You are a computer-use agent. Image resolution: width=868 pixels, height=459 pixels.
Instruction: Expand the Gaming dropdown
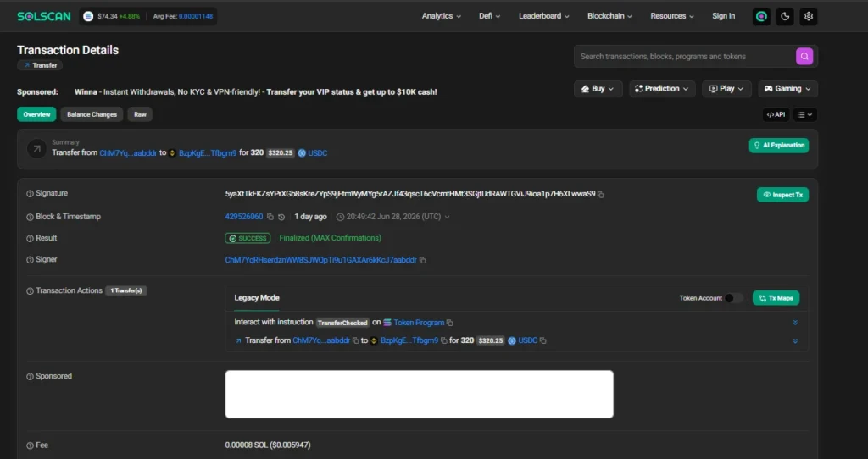pyautogui.click(x=787, y=88)
